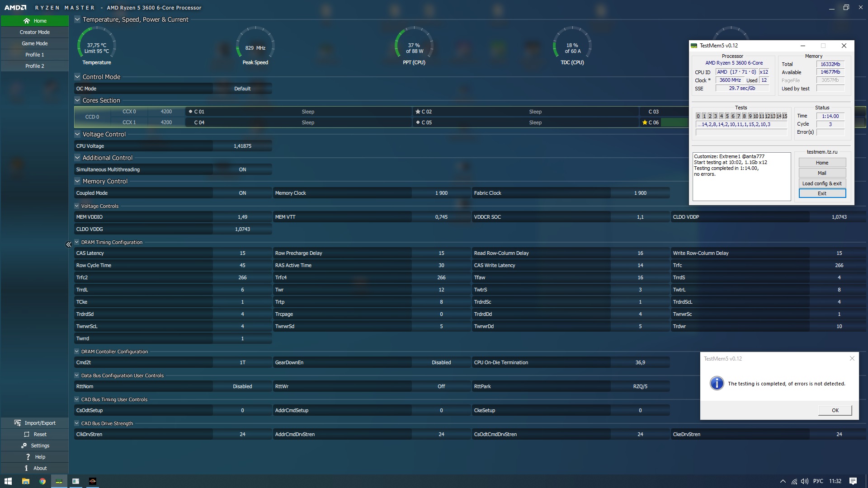
Task: Click the Import/Export icon
Action: click(x=18, y=423)
